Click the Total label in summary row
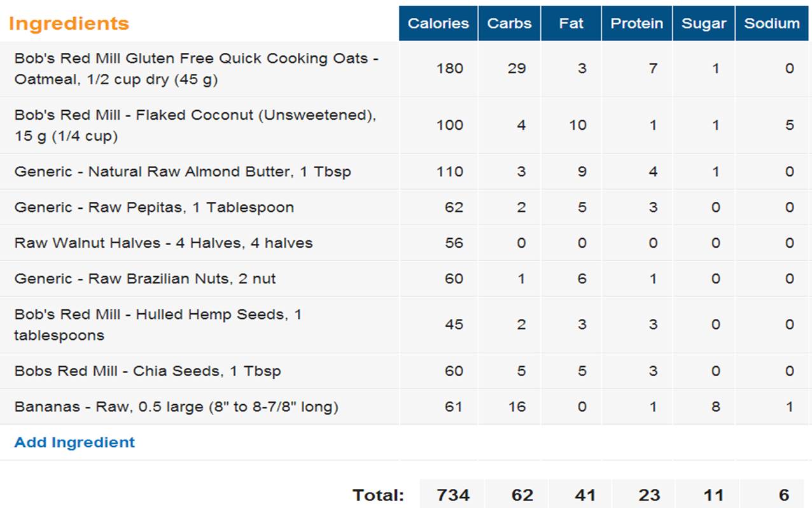Image resolution: width=812 pixels, height=508 pixels. coord(378,495)
